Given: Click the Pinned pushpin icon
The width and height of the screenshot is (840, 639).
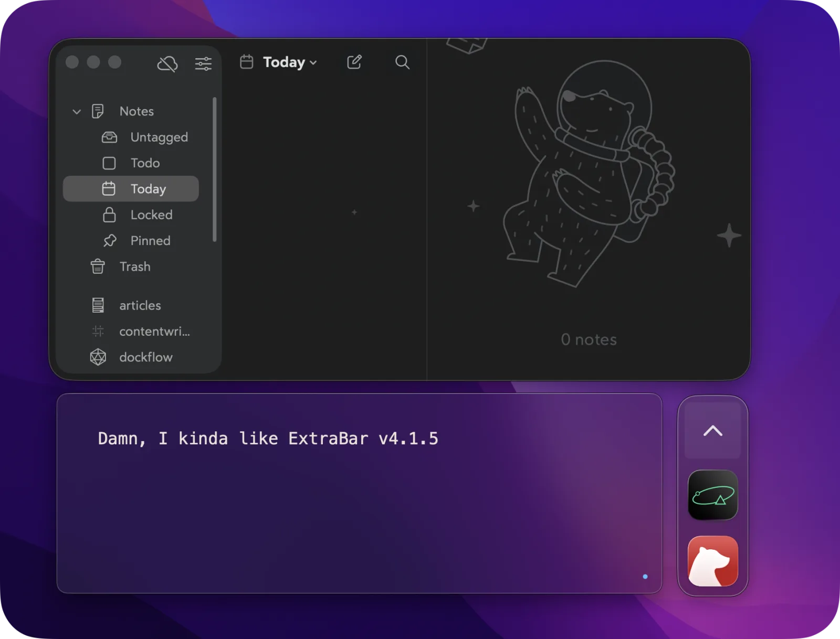Looking at the screenshot, I should 110,241.
